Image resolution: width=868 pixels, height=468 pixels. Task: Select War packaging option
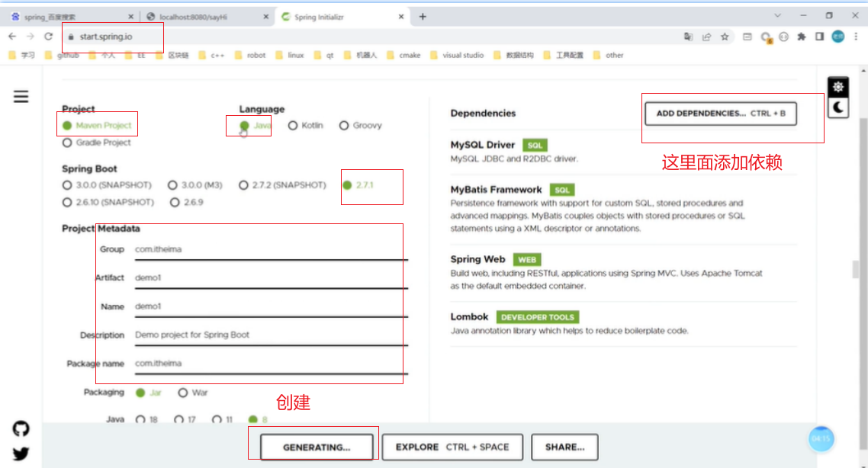(x=183, y=393)
